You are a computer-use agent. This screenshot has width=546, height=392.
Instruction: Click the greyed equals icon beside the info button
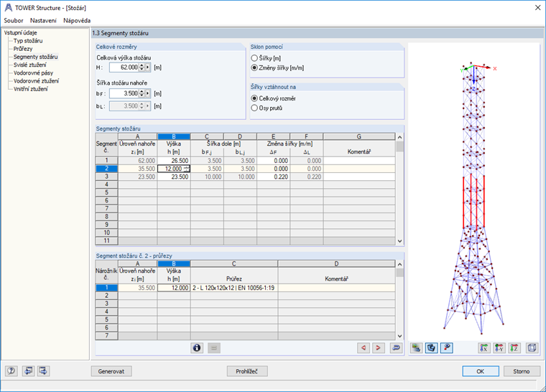coord(214,347)
